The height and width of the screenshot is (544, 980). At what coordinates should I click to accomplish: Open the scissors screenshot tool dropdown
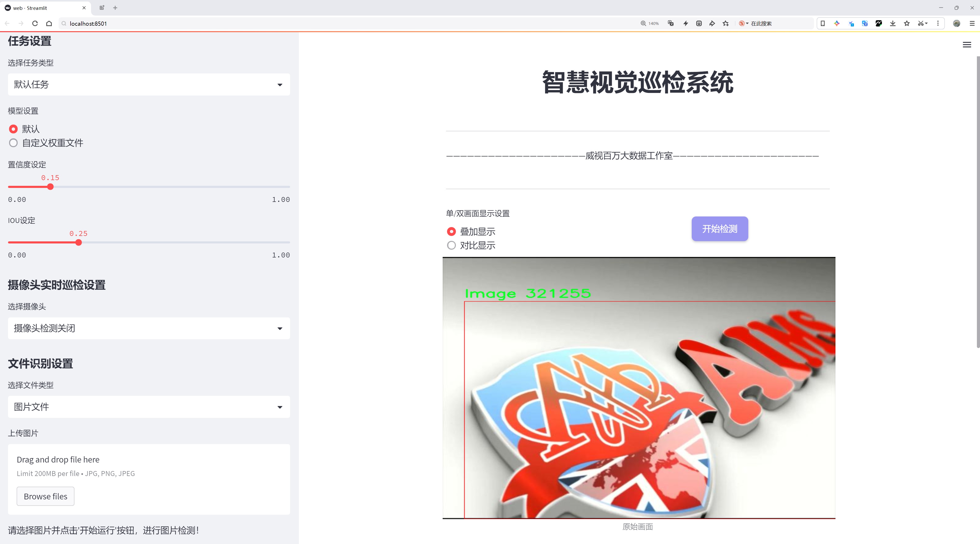coord(923,24)
